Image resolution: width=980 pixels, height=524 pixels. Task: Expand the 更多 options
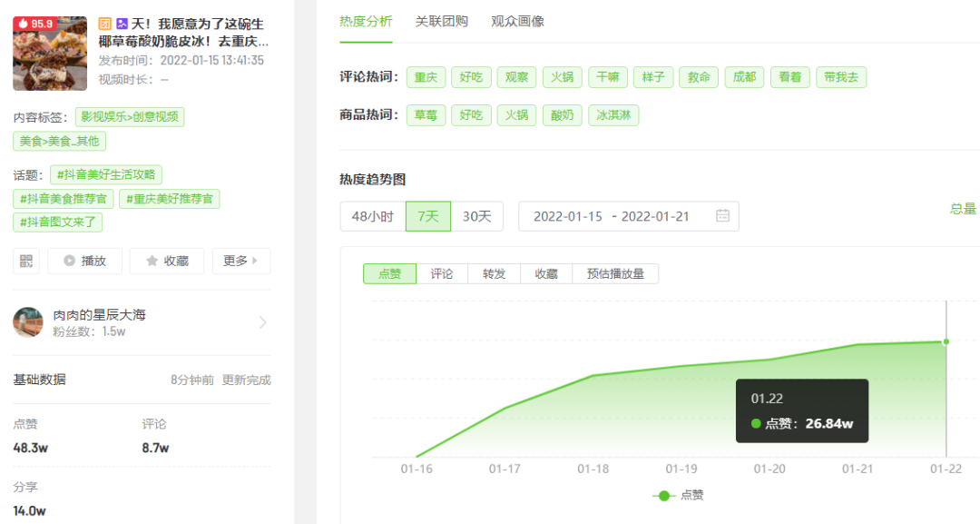(237, 262)
